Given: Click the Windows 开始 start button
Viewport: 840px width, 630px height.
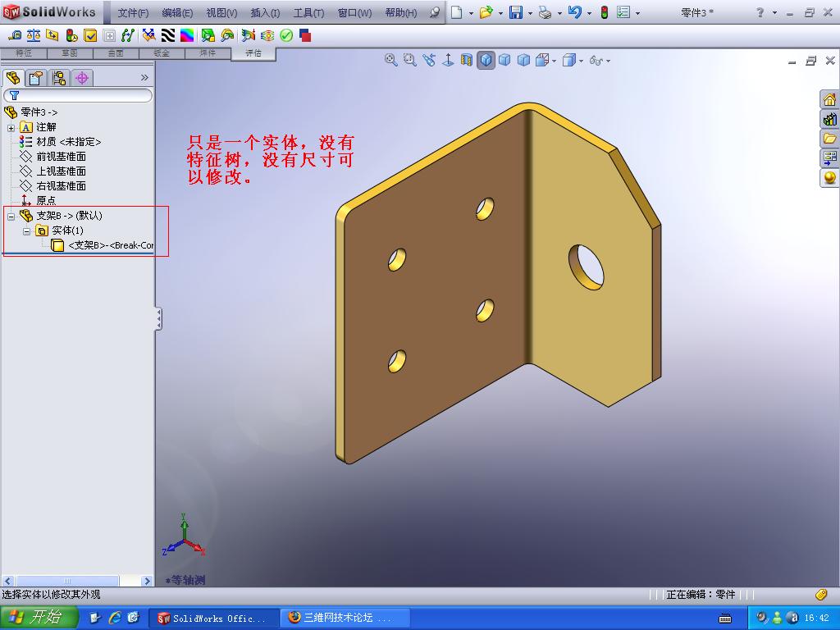Looking at the screenshot, I should [x=39, y=617].
